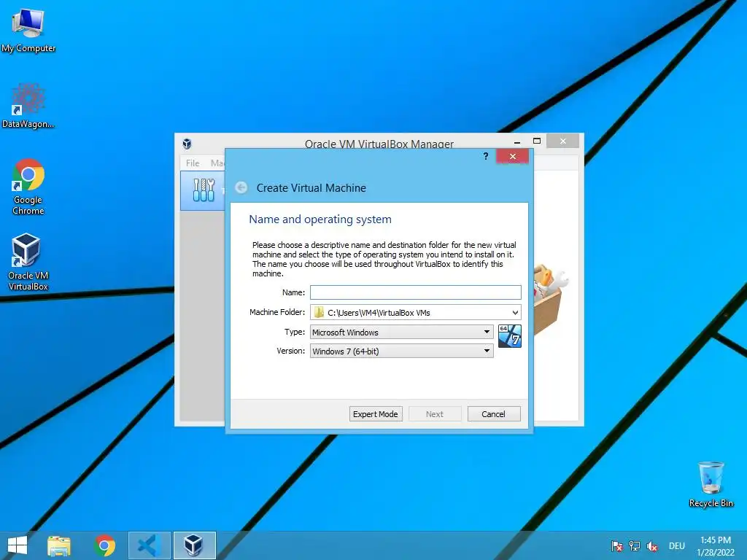Close the VirtualBox Manager window
Screen dimensions: 747x560
(563, 141)
